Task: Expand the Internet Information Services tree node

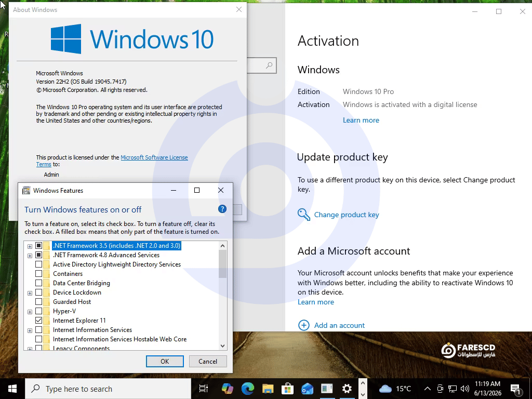Action: click(x=30, y=330)
